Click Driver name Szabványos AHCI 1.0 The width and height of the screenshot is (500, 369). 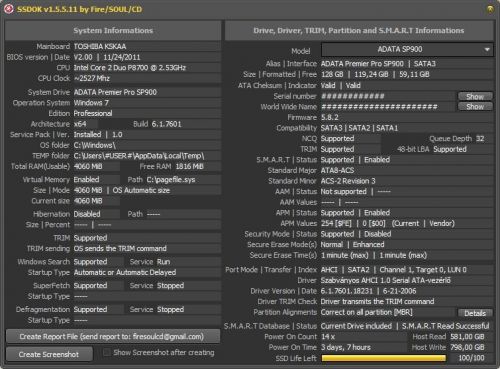coord(386,280)
